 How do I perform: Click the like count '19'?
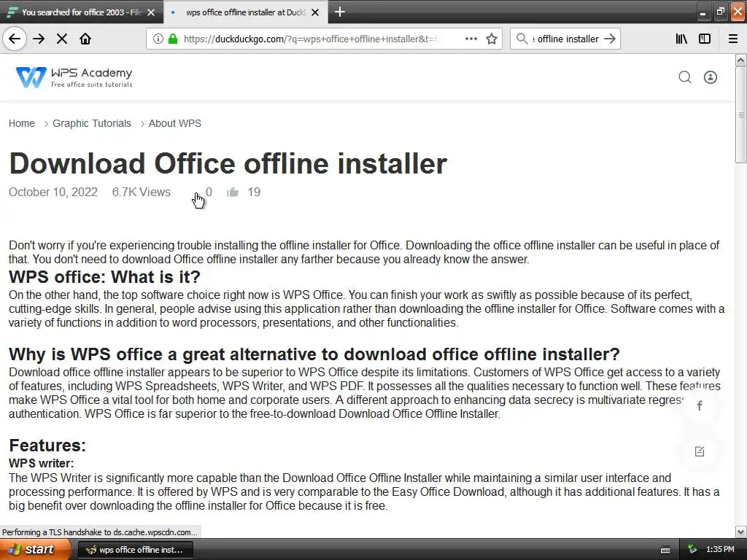point(254,192)
